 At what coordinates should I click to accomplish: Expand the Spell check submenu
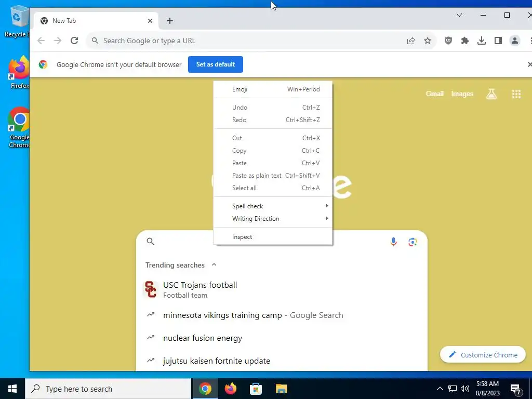(x=273, y=206)
